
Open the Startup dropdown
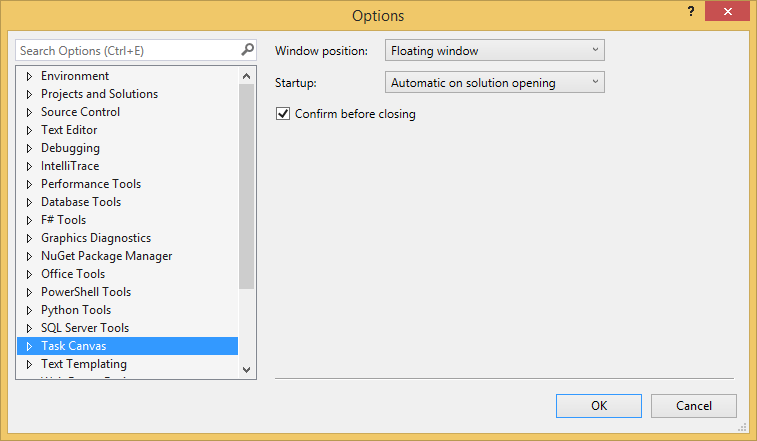point(494,83)
